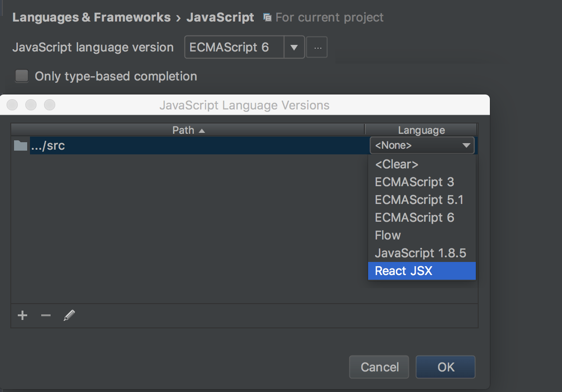The height and width of the screenshot is (392, 562).
Task: Click the 'For current project' scope icon
Action: click(x=267, y=17)
